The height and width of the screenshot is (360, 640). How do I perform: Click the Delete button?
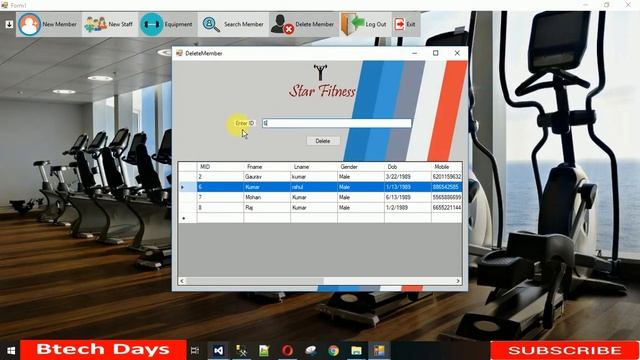[323, 141]
